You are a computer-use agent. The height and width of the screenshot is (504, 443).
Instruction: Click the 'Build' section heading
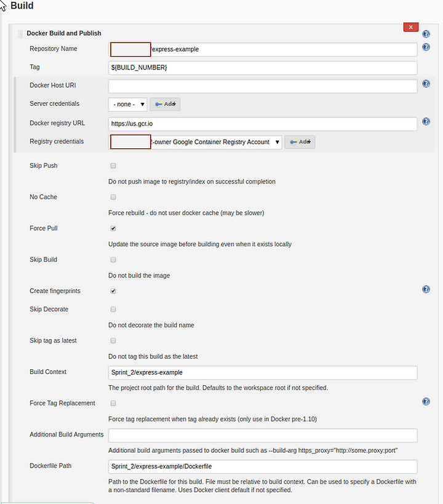(22, 6)
